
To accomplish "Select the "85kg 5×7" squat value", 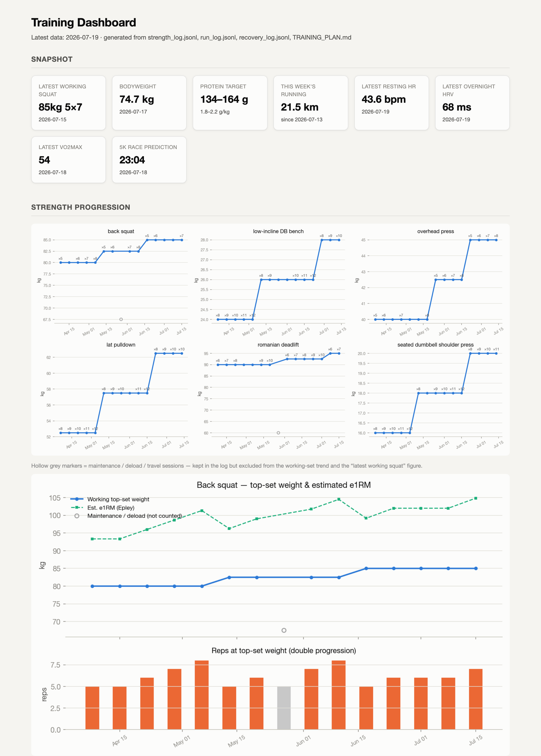I will click(61, 107).
